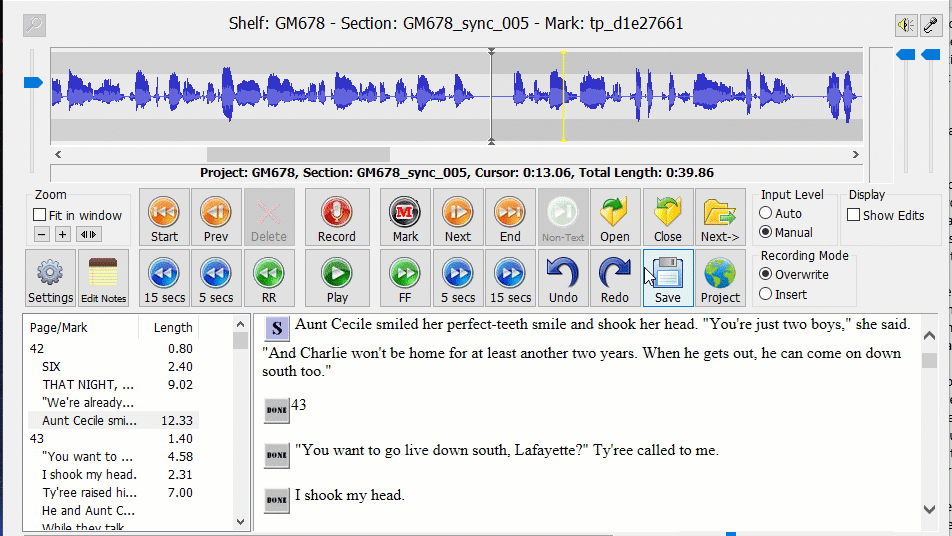This screenshot has height=536, width=952.
Task: Redo the last edit
Action: click(615, 278)
